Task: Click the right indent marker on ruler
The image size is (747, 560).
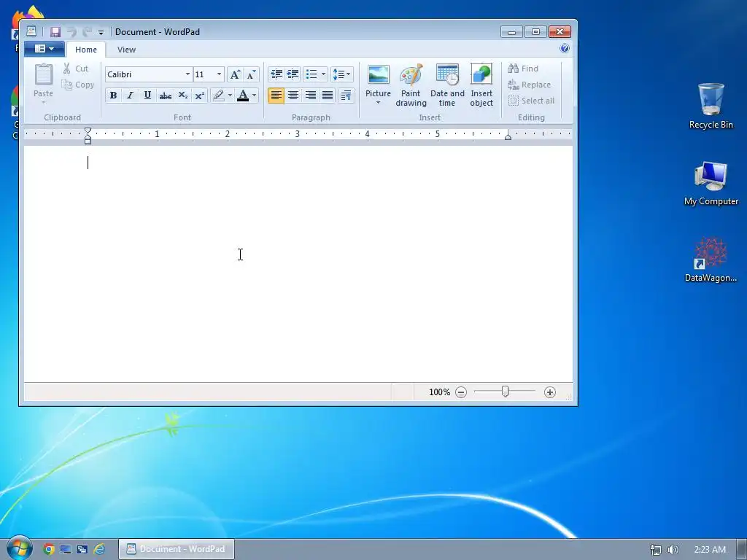Action: 508,137
